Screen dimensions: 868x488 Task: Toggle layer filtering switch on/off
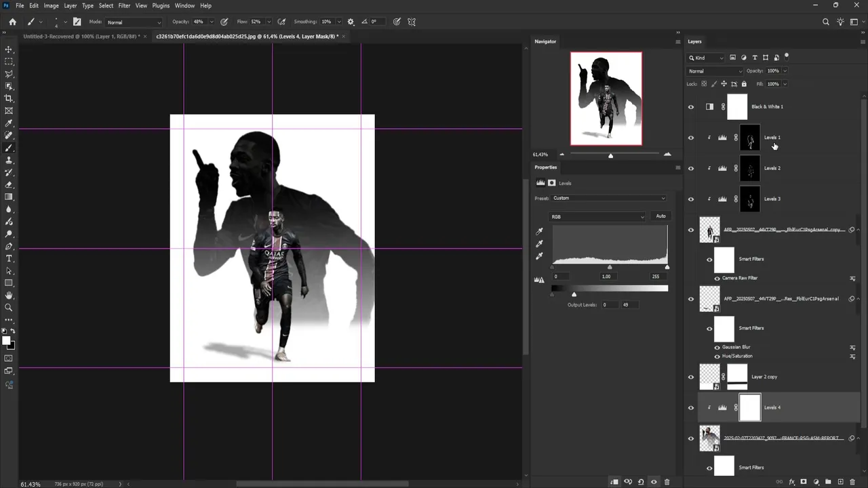(x=787, y=56)
